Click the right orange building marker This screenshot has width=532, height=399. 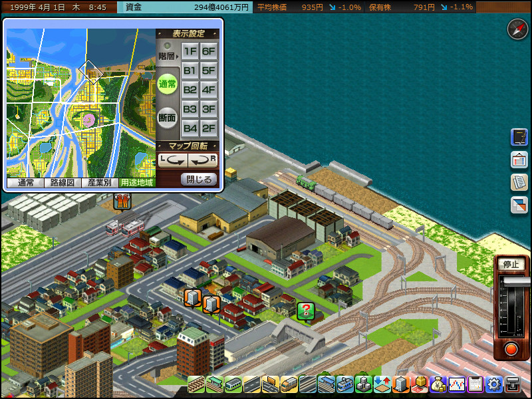[x=211, y=305]
